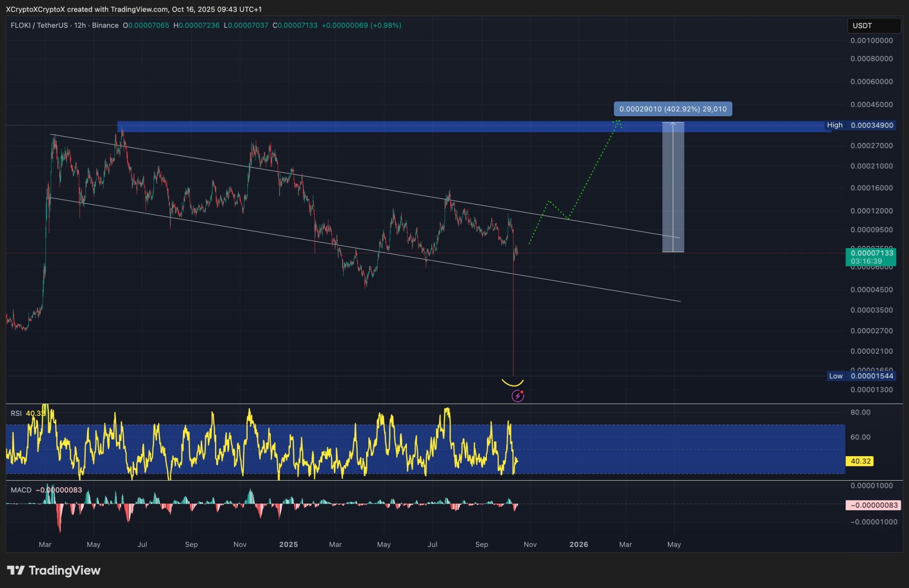Click the TradingView logo
This screenshot has width=909, height=588.
53,570
